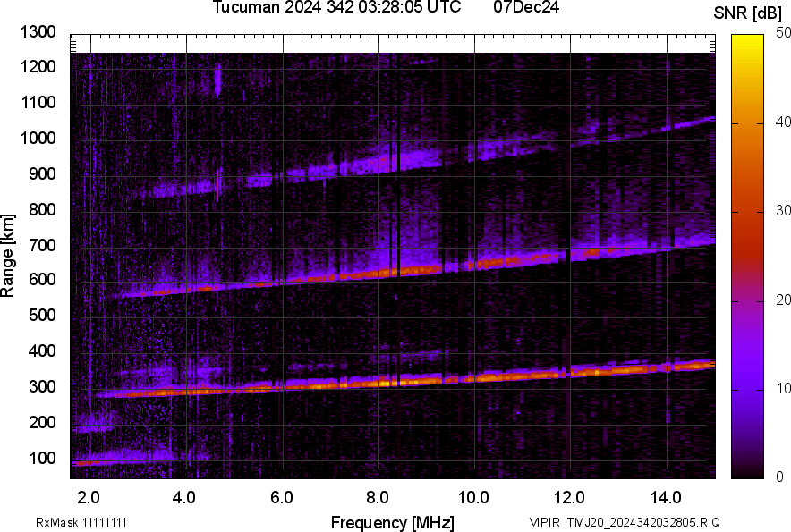This screenshot has width=791, height=532.
Task: Click the 1100 range tick label
Action: [38, 102]
